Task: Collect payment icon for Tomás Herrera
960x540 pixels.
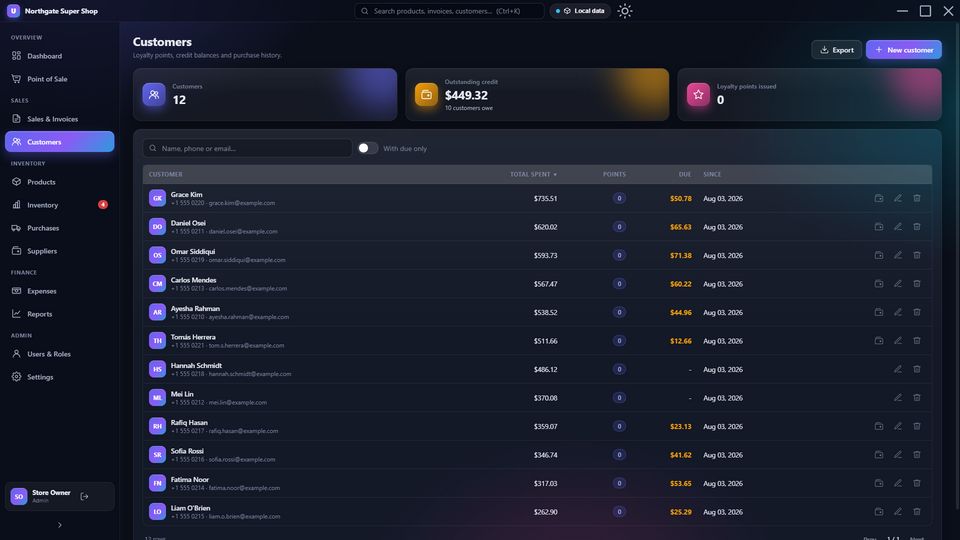Action: pyautogui.click(x=879, y=340)
